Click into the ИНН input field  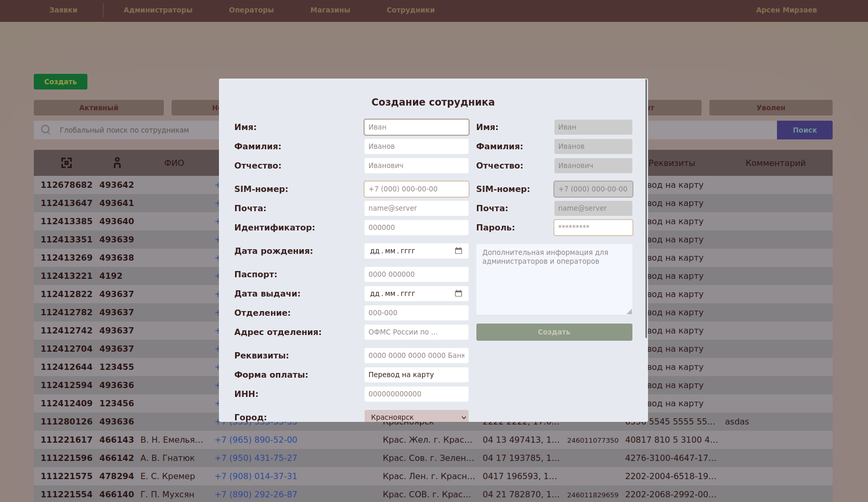click(x=416, y=394)
